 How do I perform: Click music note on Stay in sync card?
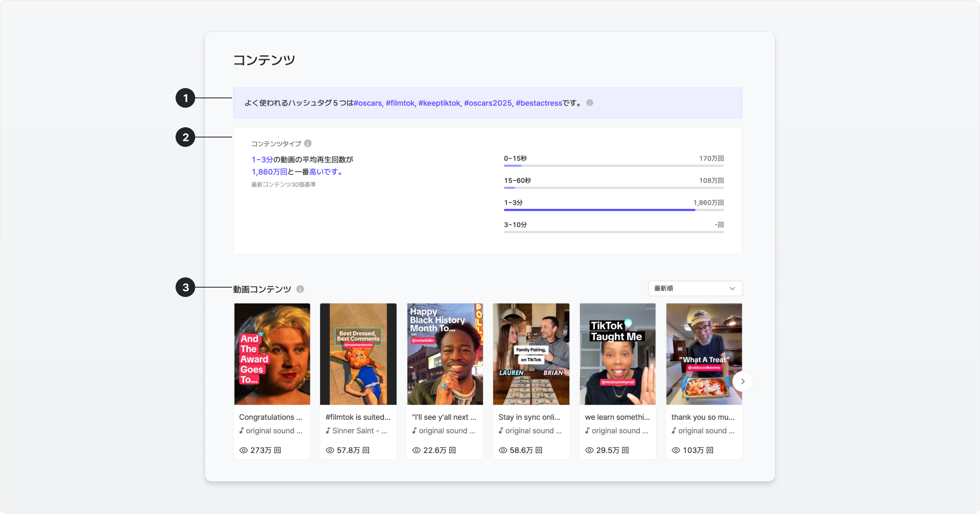pos(501,431)
